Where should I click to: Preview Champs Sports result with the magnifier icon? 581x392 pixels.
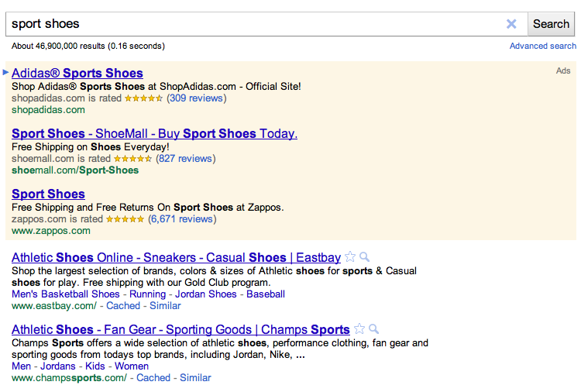pyautogui.click(x=374, y=329)
